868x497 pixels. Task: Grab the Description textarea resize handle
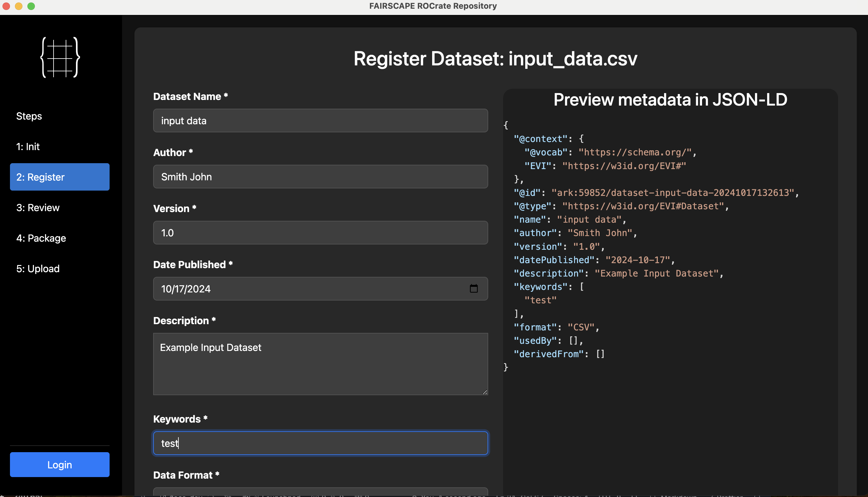pyautogui.click(x=485, y=392)
